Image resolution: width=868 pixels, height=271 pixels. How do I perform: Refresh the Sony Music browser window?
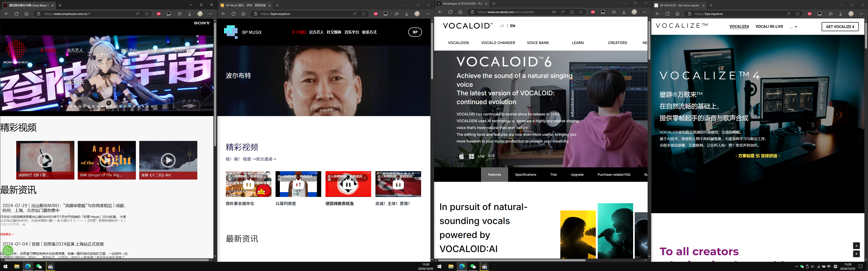pyautogui.click(x=16, y=14)
